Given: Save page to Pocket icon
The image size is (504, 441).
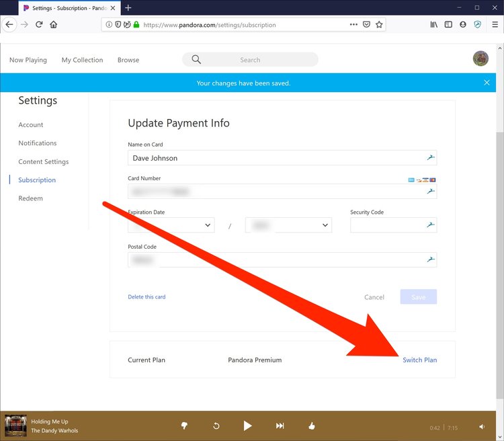Looking at the screenshot, I should click(x=366, y=24).
